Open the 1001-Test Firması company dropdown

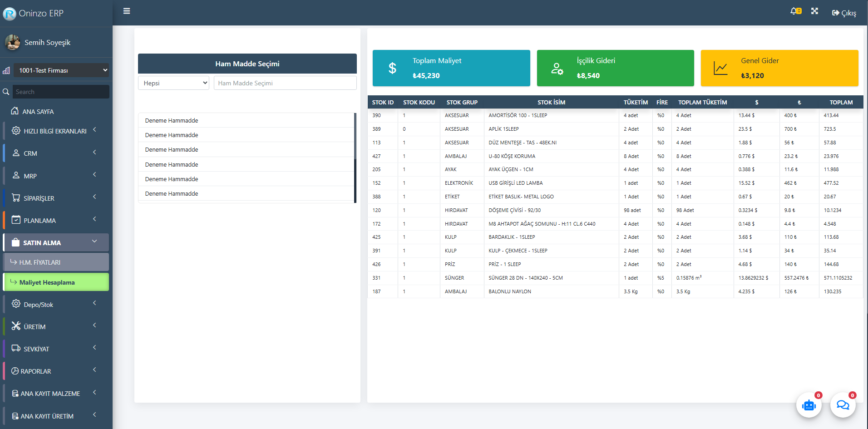pyautogui.click(x=61, y=70)
